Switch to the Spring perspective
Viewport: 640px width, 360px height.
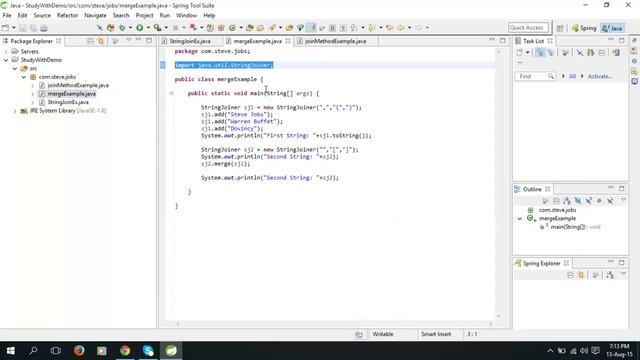(584, 28)
